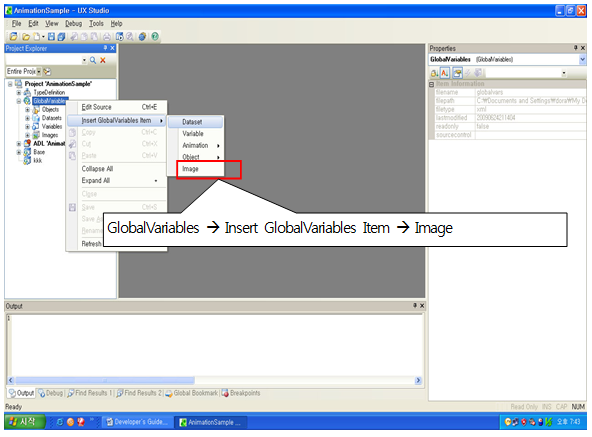The height and width of the screenshot is (437, 592).
Task: Click the Help question mark toolbar icon
Action: point(155,37)
